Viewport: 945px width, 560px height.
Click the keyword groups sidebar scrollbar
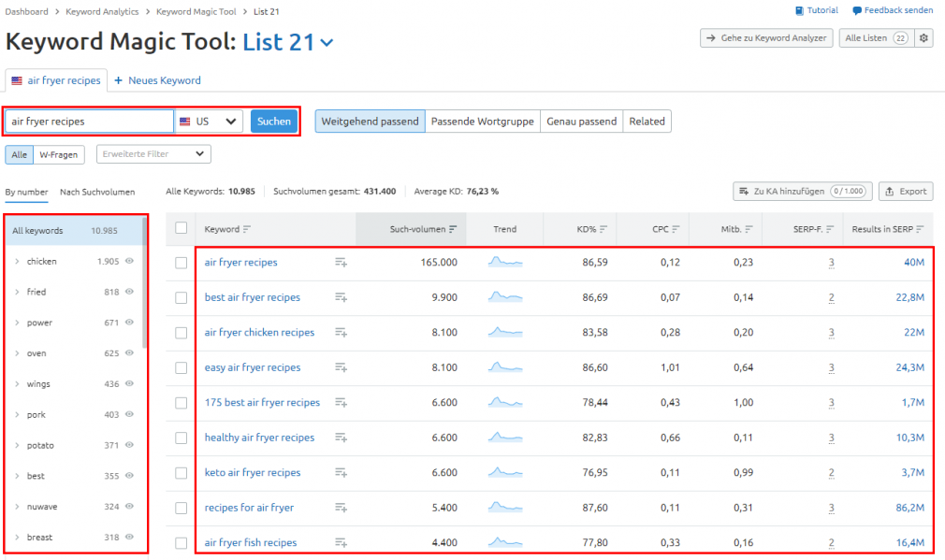[x=145, y=283]
